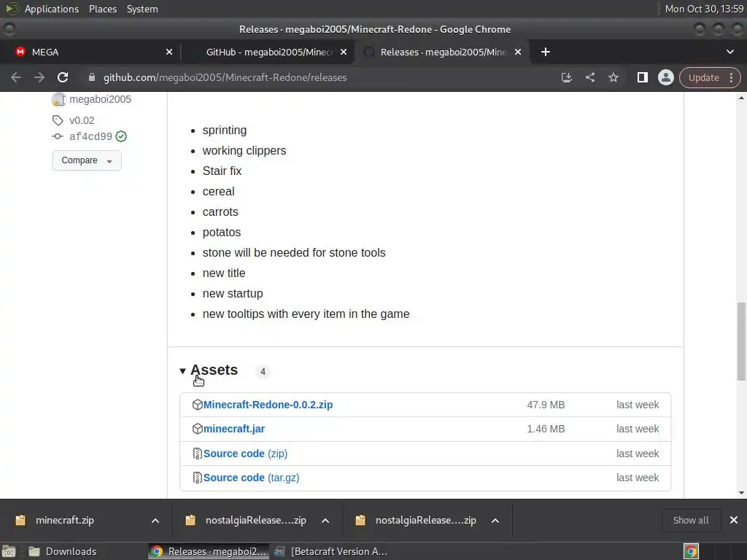Share this page from the address bar

[589, 77]
